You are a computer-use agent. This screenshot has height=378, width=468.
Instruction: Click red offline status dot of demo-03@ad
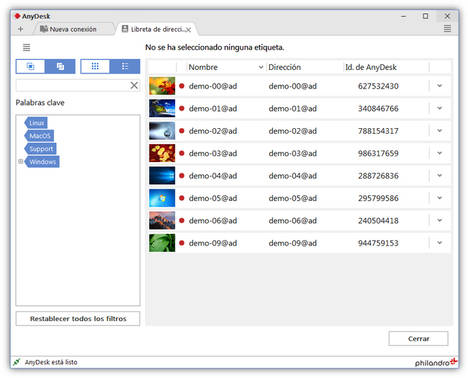tap(182, 153)
